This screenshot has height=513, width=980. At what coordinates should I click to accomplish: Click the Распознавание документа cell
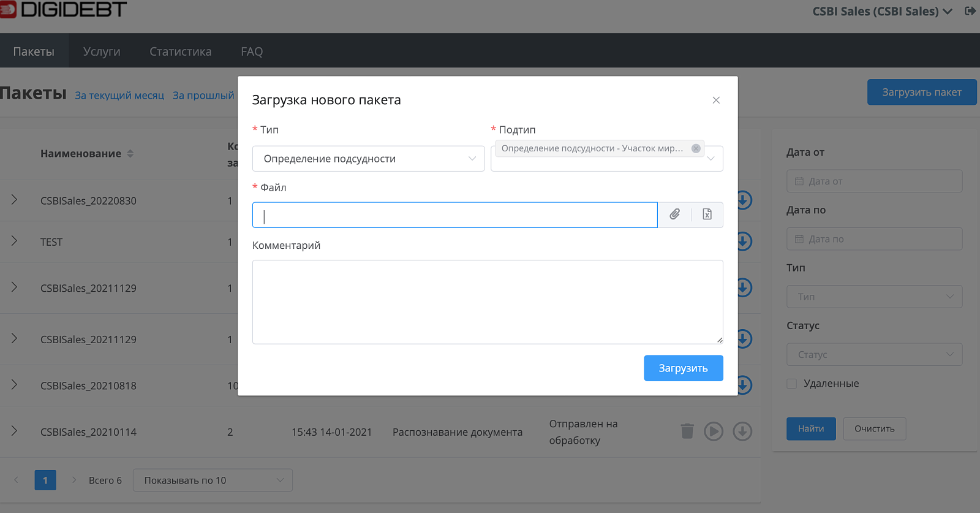tap(458, 432)
